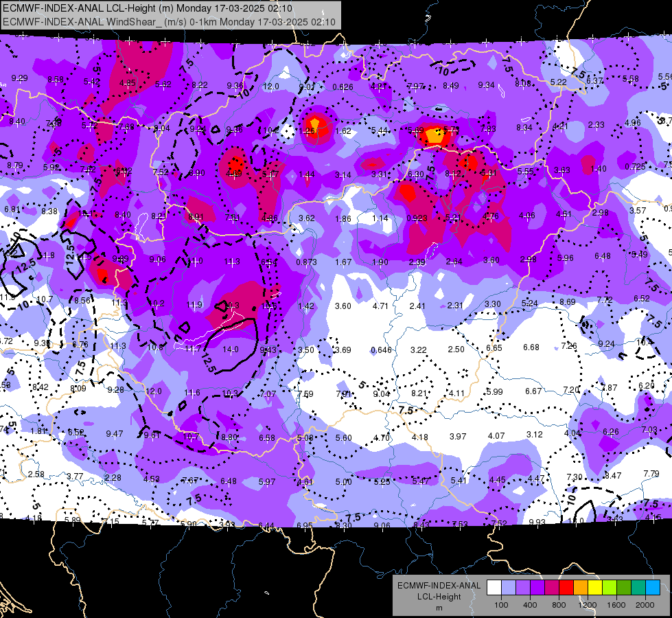Click the grid value 0.873
This screenshot has height=618, width=672.
(307, 262)
